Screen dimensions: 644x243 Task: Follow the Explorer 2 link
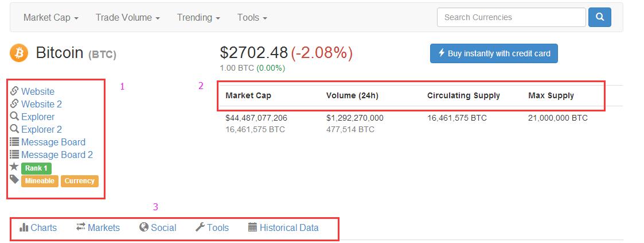[x=41, y=129]
